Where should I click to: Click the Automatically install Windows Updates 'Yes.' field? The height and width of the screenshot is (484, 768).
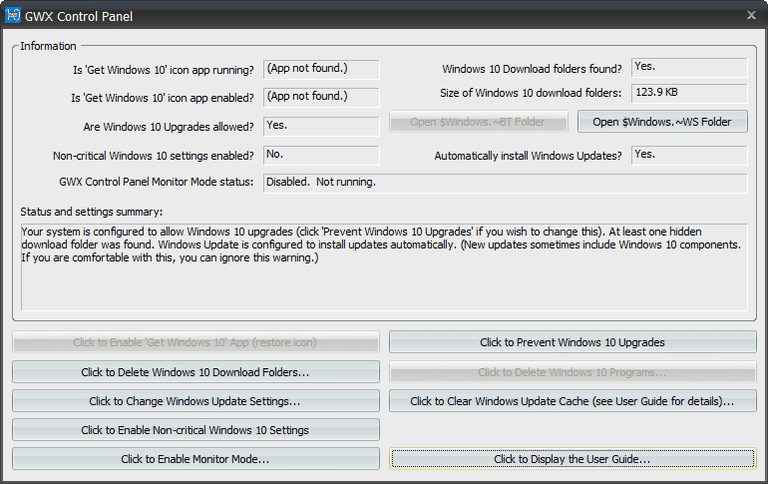(x=689, y=155)
